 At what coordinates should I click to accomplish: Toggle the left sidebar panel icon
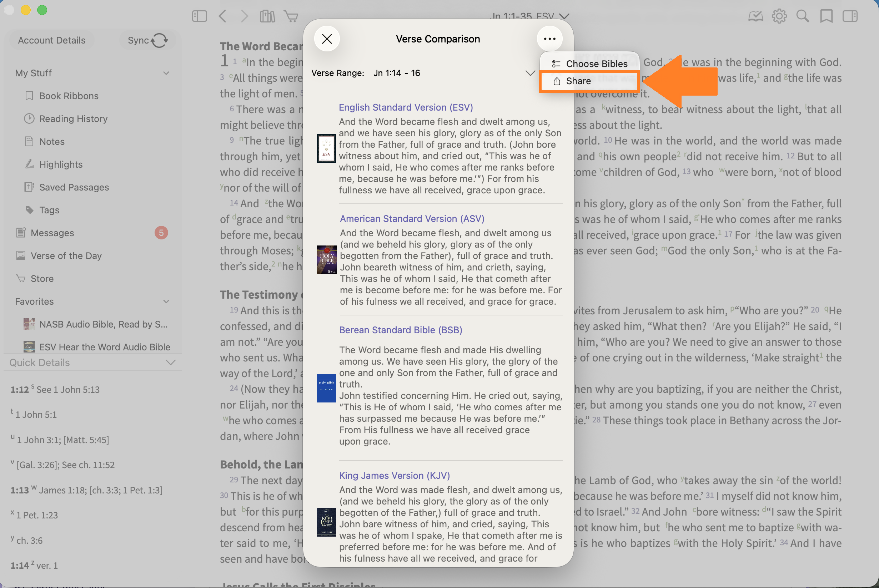[x=199, y=16]
